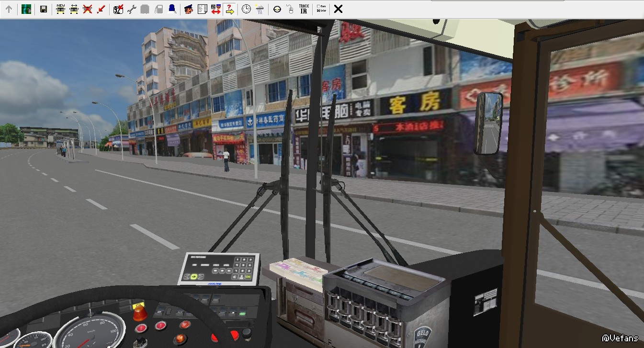644x348 pixels.
Task: Click the steering wheel control icon
Action: pos(277,9)
